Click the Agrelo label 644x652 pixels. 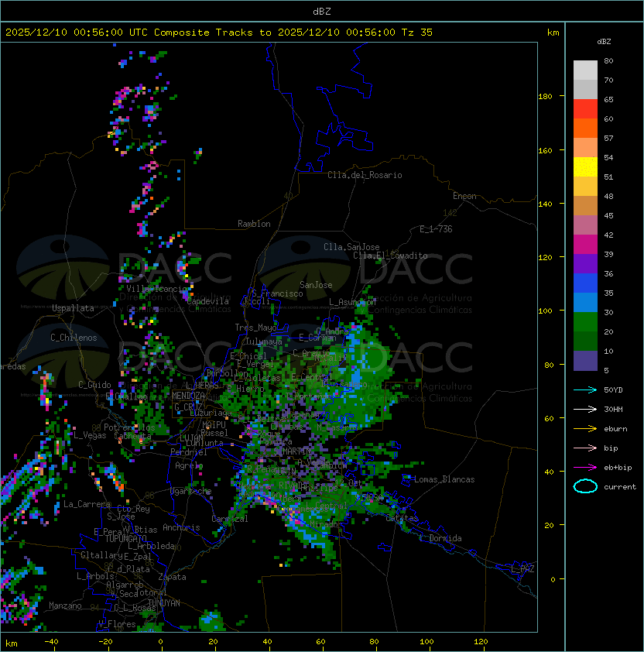[189, 465]
